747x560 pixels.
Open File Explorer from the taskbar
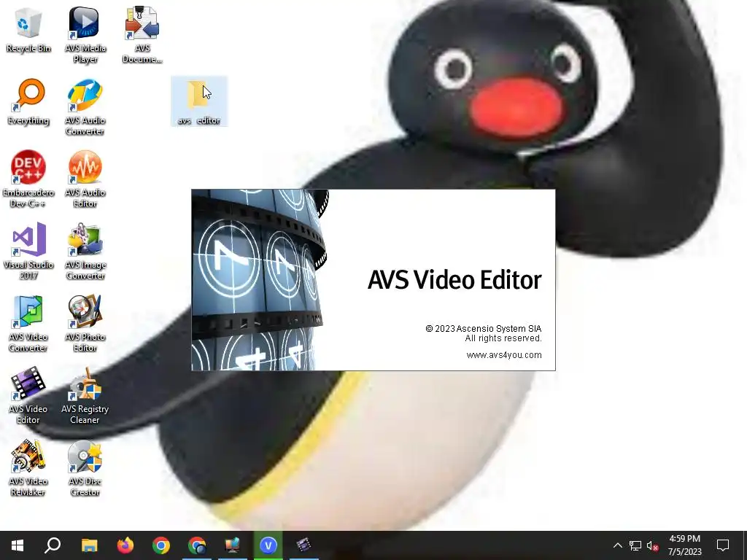pos(89,545)
